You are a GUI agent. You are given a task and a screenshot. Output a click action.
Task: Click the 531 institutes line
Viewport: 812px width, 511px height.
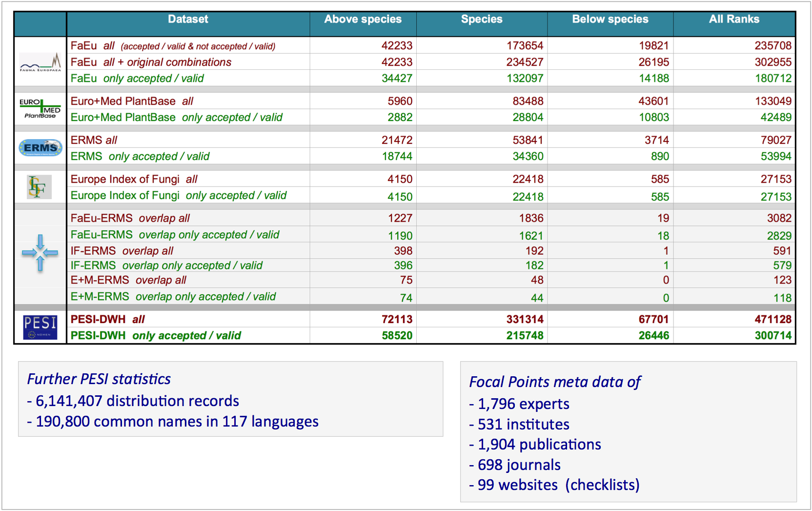[x=519, y=425]
